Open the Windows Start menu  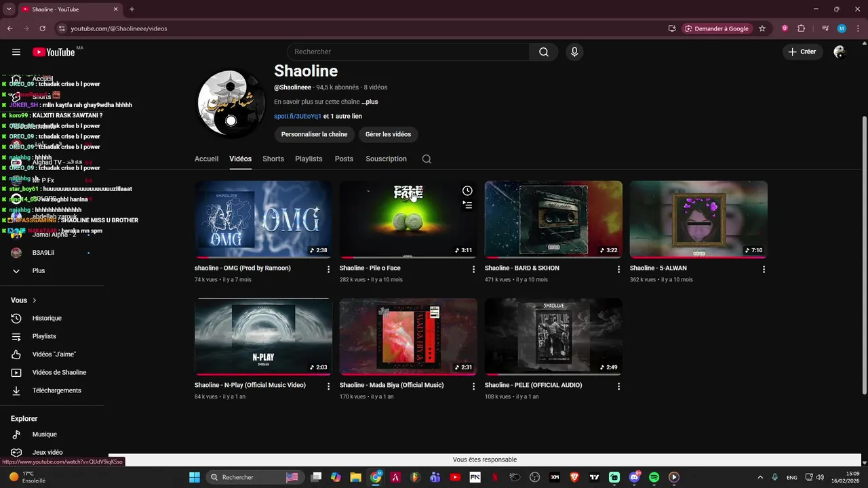coord(195,477)
